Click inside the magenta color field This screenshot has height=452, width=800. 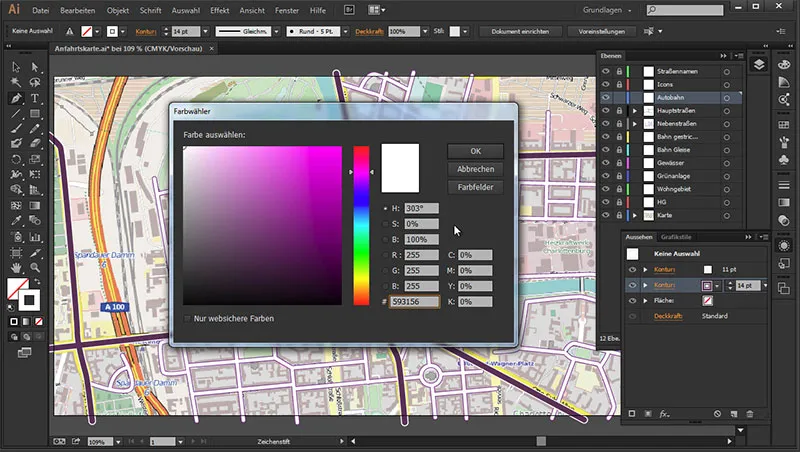(x=262, y=225)
